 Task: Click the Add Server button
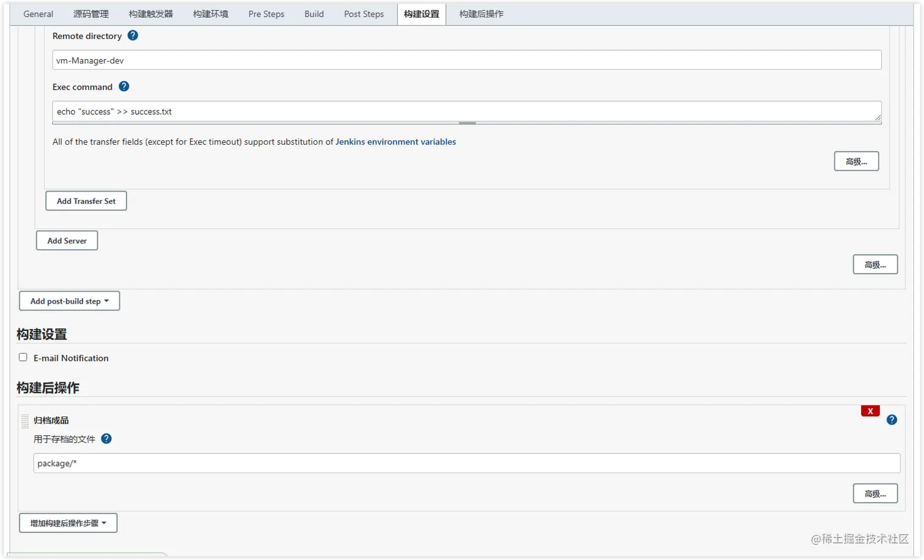(x=67, y=241)
